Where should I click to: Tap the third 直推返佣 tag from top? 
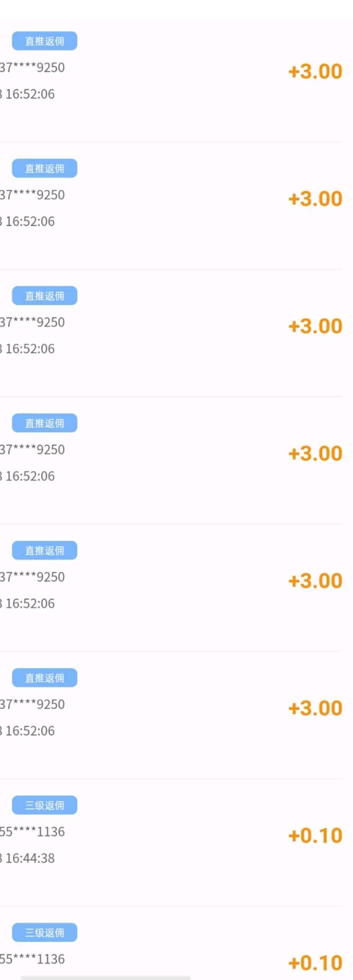click(x=44, y=296)
